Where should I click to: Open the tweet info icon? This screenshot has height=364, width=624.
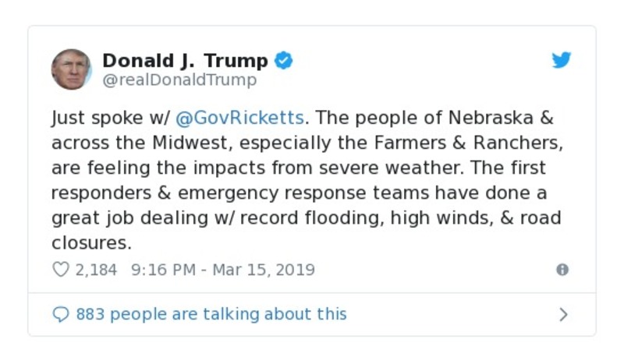(562, 270)
